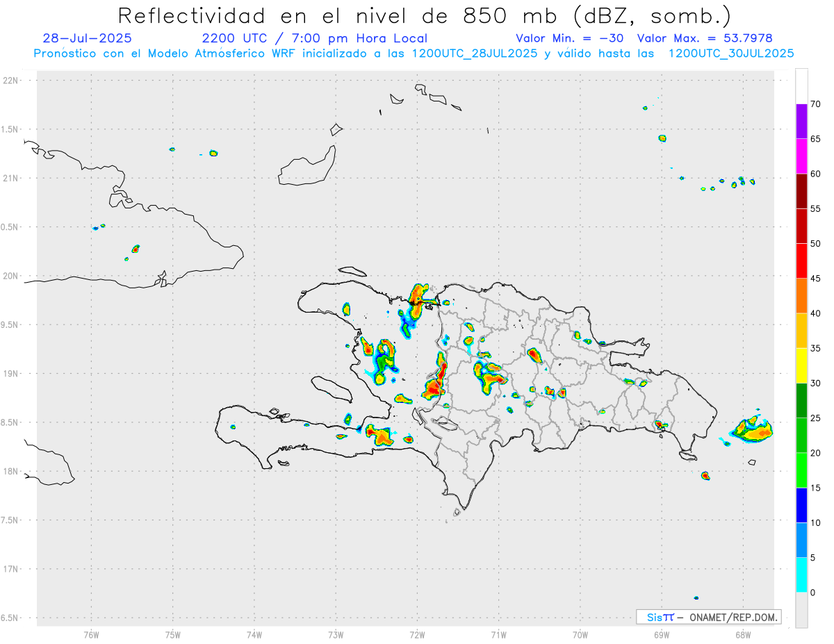Select the '2200 UTC / 7:00 pm Hora Local' text

coord(315,38)
